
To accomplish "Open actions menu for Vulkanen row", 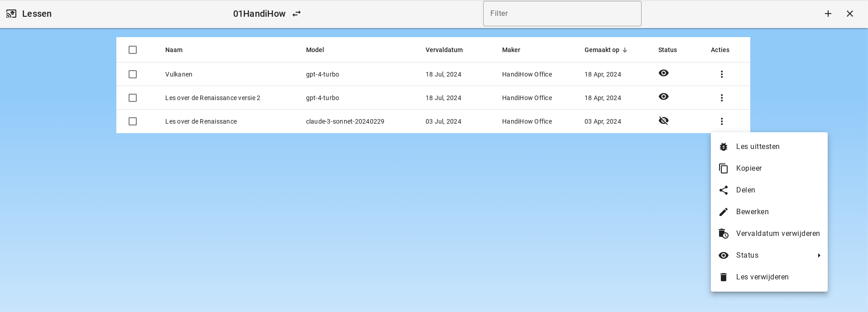I will click(x=721, y=74).
